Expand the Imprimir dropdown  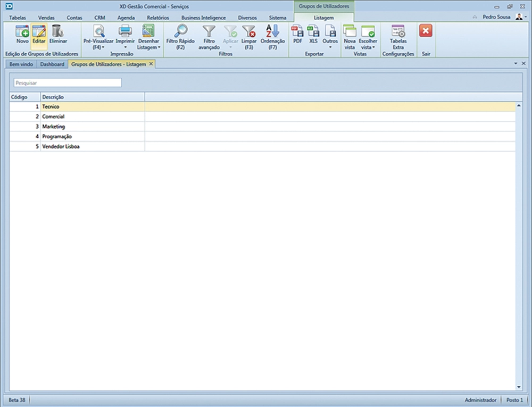[125, 47]
